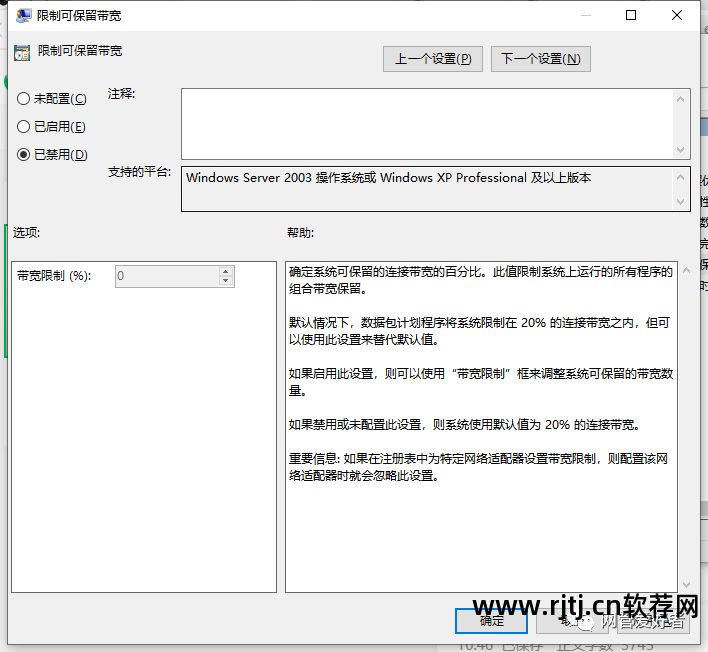The image size is (708, 652).
Task: Click the help text beginning 确定系统可保留的连接带宽
Action: click(x=481, y=280)
